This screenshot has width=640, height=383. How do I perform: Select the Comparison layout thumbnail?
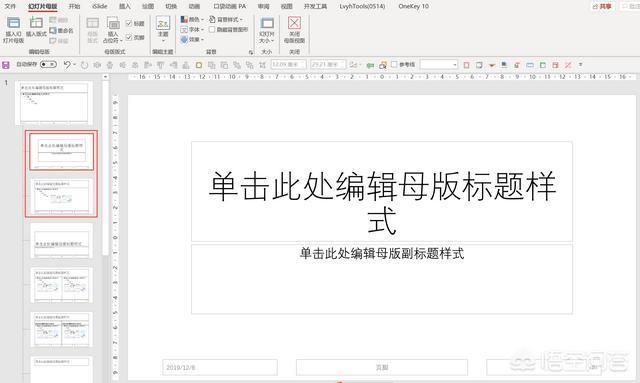coord(61,330)
